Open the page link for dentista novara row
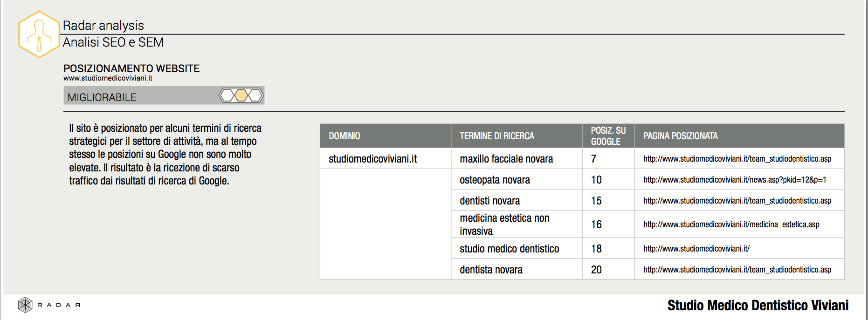The image size is (868, 320). tap(737, 270)
